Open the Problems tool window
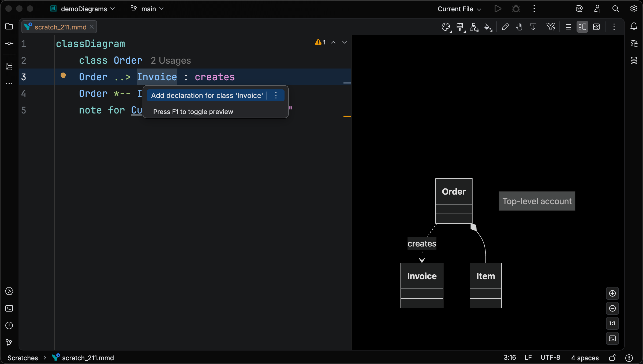Screen dimensions: 643x364 [9, 325]
